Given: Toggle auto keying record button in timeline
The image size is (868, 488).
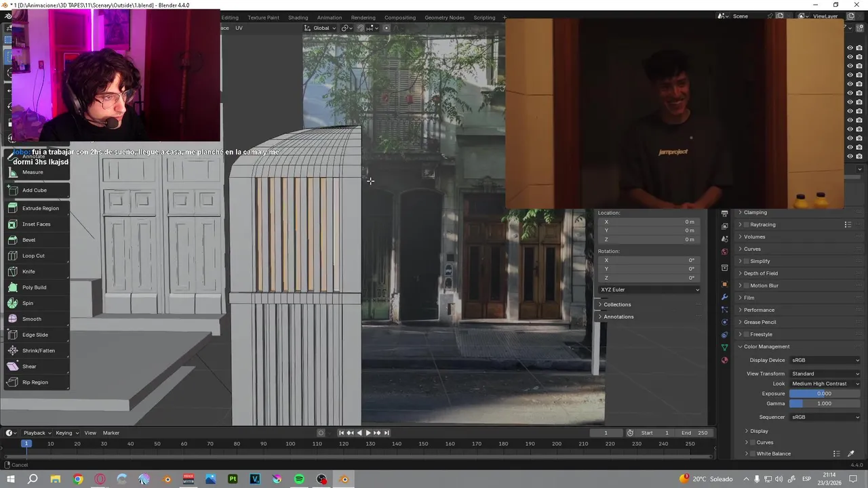Looking at the screenshot, I should [x=321, y=433].
